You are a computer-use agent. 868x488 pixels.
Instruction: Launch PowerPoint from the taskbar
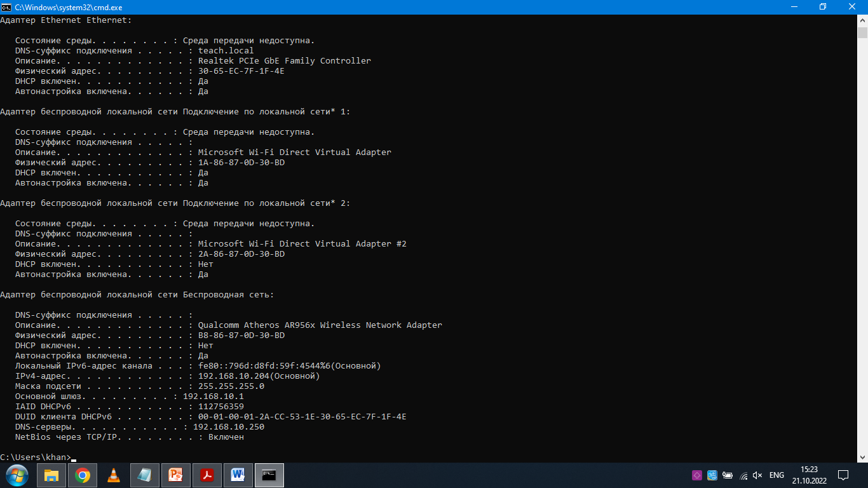pyautogui.click(x=175, y=475)
